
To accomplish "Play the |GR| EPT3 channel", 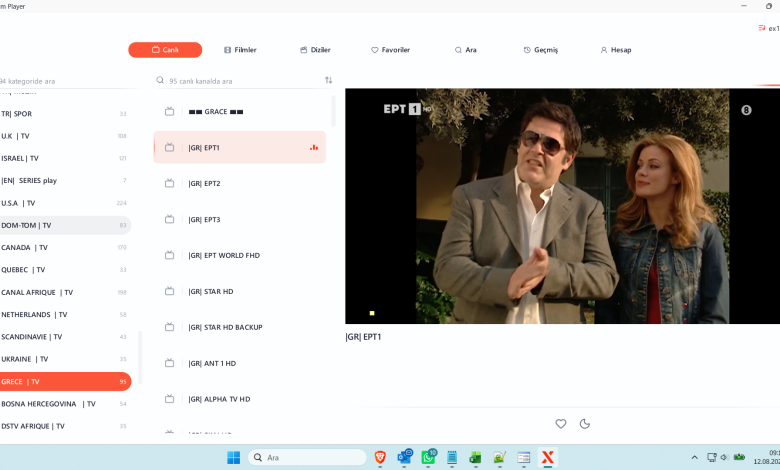I will [x=239, y=219].
